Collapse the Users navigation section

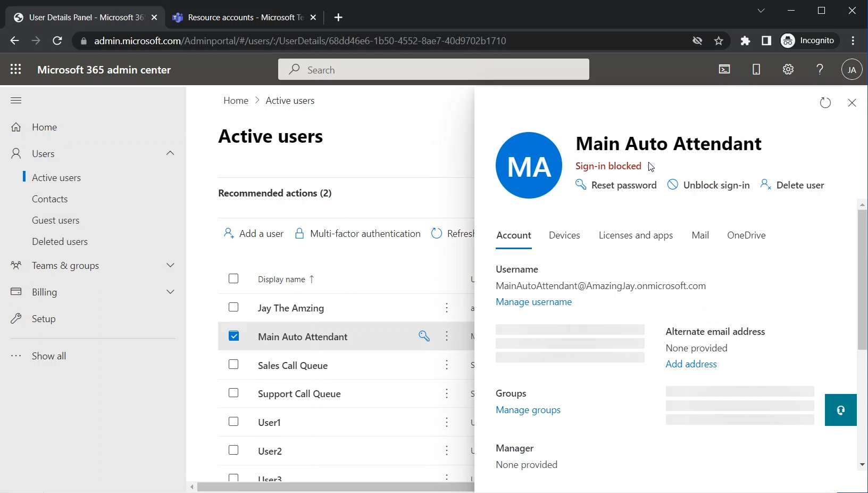[170, 153]
